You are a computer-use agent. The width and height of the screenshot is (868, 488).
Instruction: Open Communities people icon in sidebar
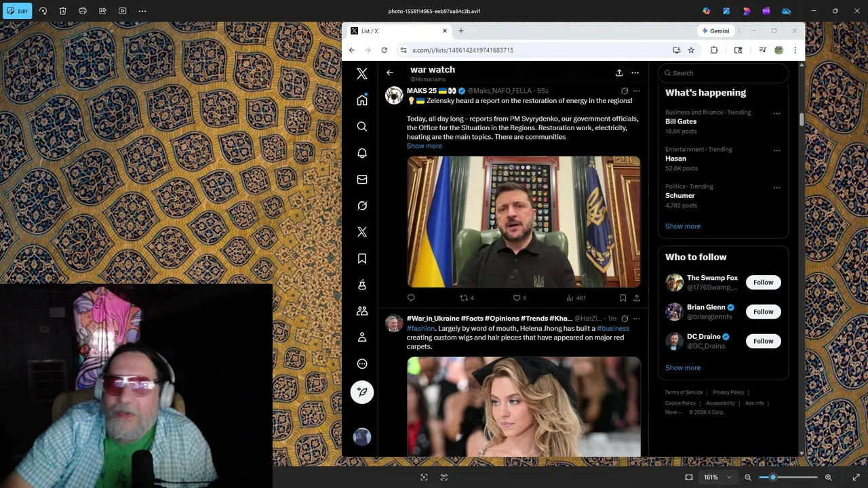point(362,311)
